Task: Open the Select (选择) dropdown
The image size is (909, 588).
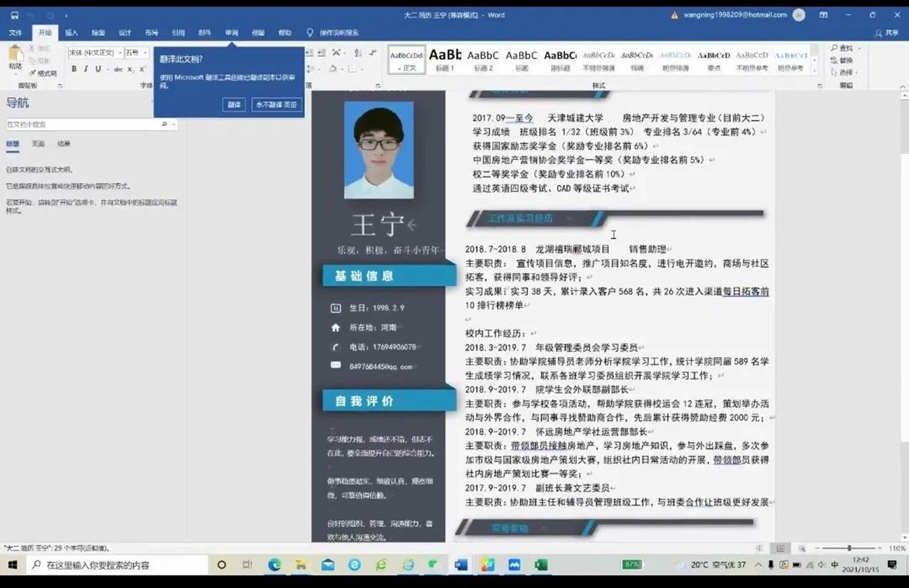Action: (x=846, y=72)
